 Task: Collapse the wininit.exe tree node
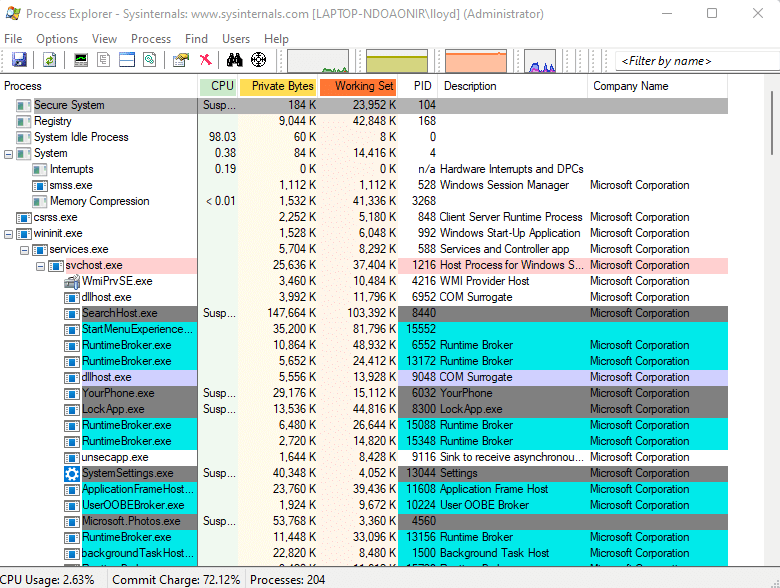9,233
